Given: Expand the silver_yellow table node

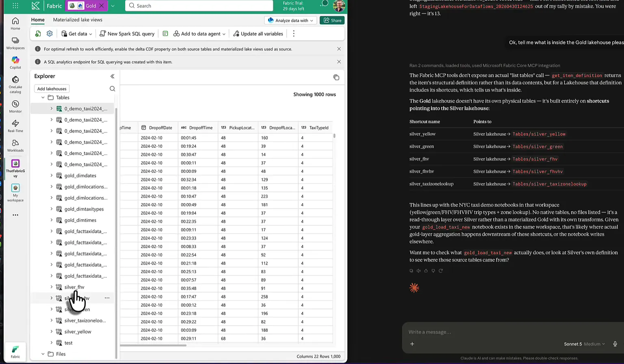Looking at the screenshot, I should click(51, 331).
